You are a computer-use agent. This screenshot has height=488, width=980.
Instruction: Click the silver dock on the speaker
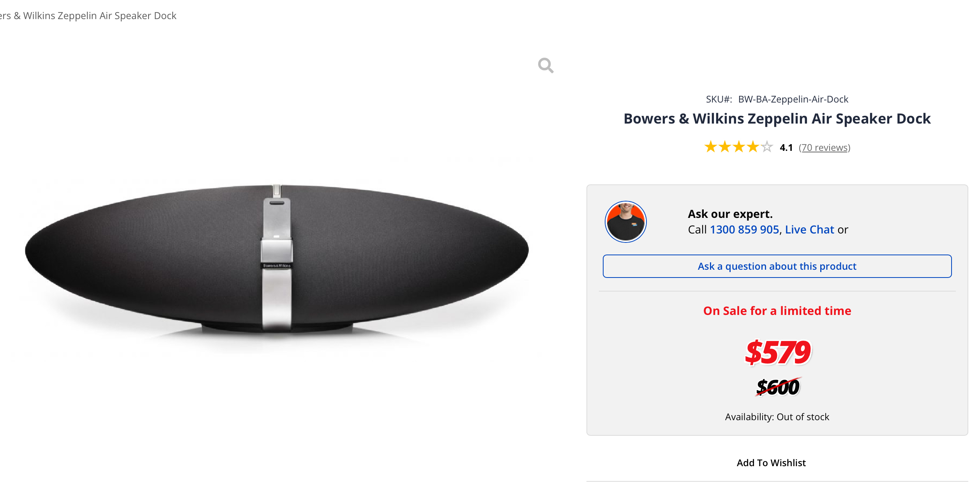277,259
